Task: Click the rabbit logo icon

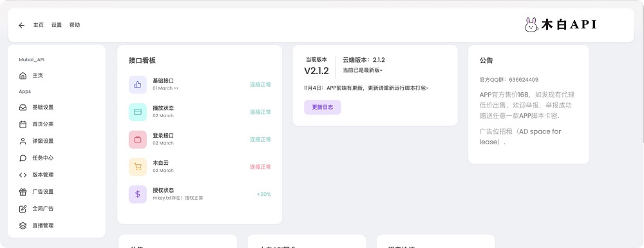Action: (531, 25)
